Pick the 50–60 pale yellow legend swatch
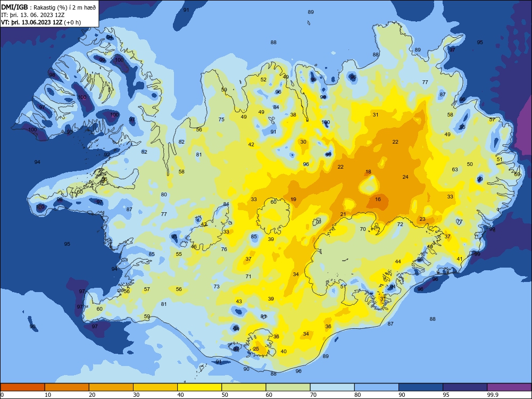The image size is (532, 399). pyautogui.click(x=244, y=387)
